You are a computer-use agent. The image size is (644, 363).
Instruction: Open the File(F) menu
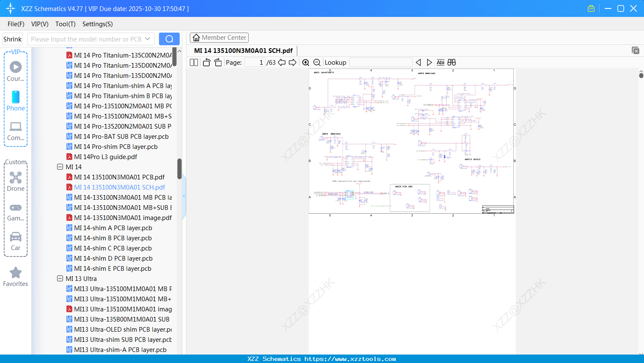coord(16,24)
